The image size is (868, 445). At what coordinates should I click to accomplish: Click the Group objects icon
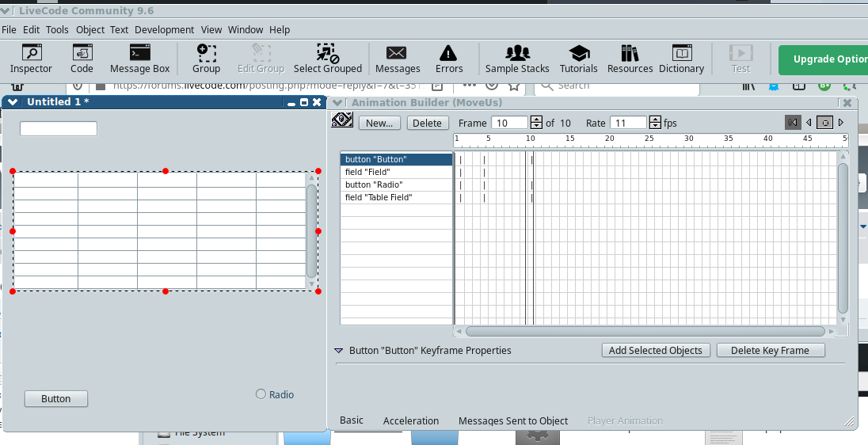pyautogui.click(x=206, y=59)
